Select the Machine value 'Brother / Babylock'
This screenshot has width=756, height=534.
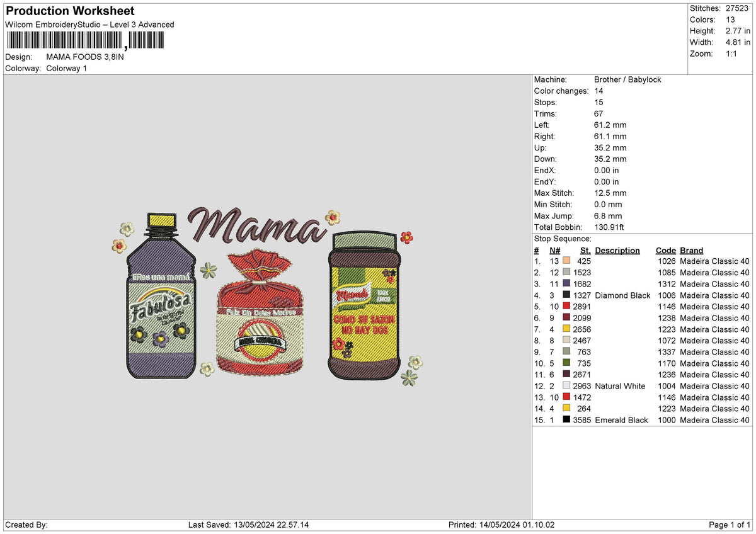627,79
